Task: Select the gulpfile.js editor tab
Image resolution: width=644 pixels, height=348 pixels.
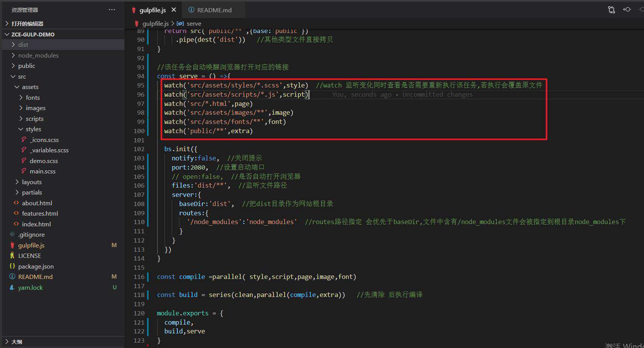Action: [152, 10]
